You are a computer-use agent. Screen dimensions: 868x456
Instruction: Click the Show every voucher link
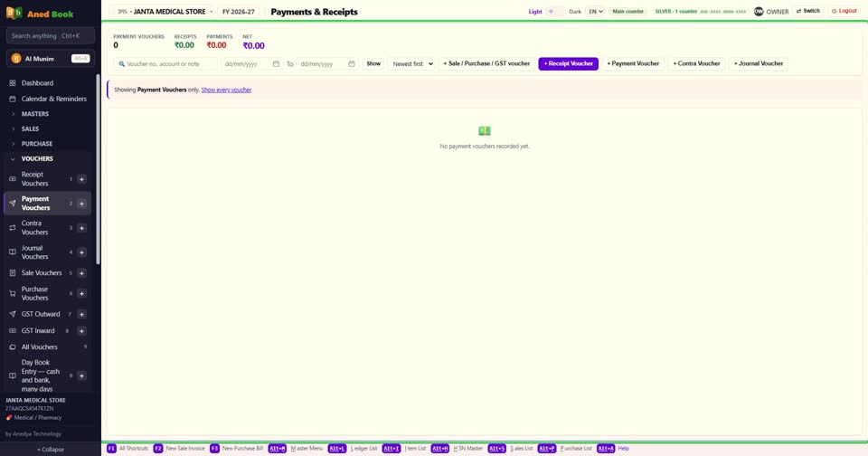[x=226, y=90]
